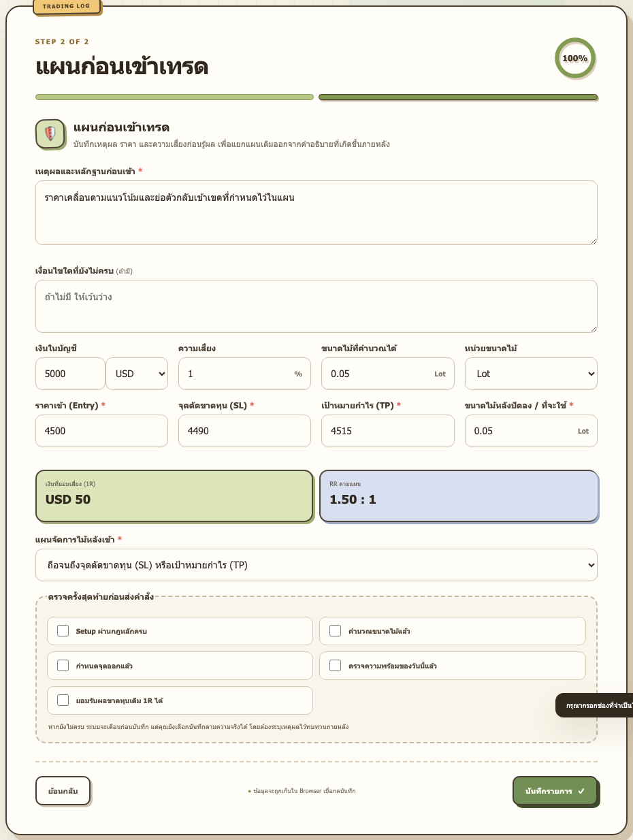Open the USD currency dropdown
This screenshot has width=633, height=840.
click(137, 374)
